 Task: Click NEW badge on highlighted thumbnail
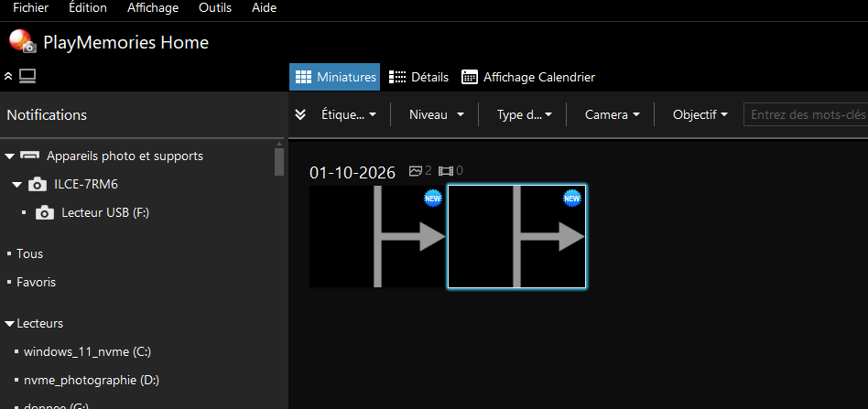click(572, 198)
